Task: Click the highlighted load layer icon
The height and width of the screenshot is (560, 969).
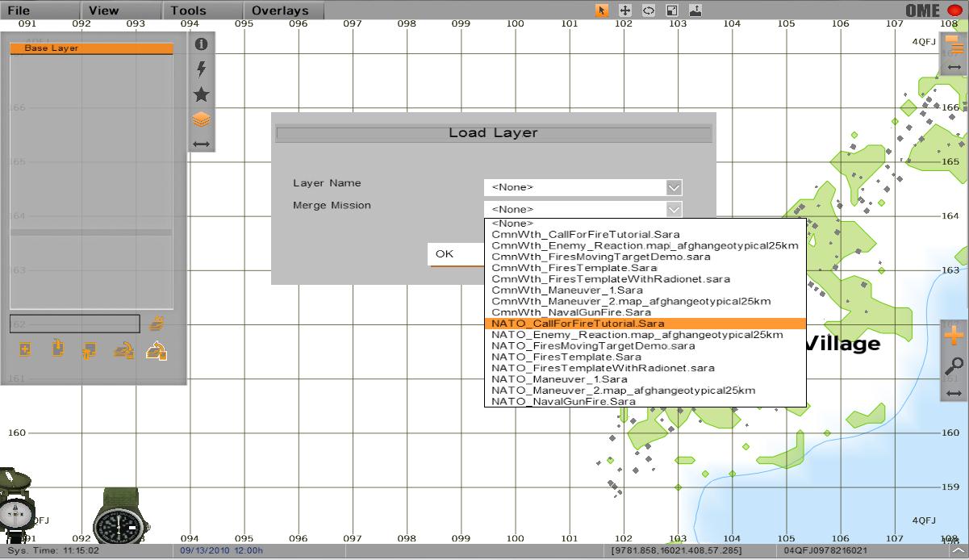Action: (x=157, y=350)
